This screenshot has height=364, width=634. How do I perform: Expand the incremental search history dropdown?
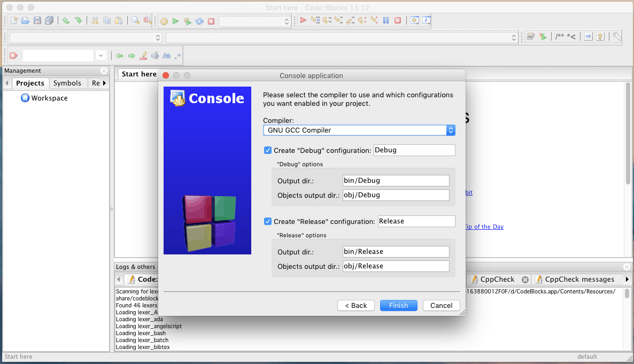tap(102, 56)
